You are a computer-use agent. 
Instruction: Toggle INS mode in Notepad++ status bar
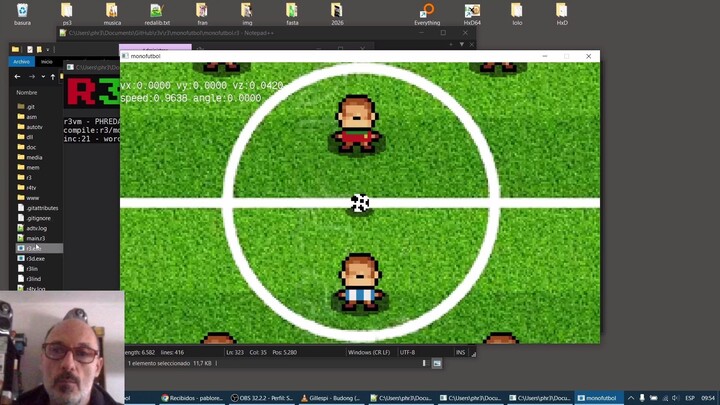(460, 352)
